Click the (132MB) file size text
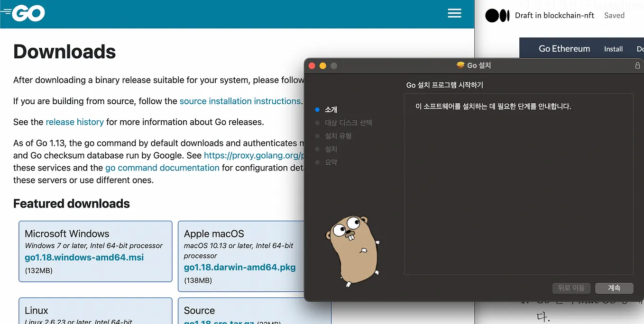The height and width of the screenshot is (324, 644). pyautogui.click(x=38, y=271)
